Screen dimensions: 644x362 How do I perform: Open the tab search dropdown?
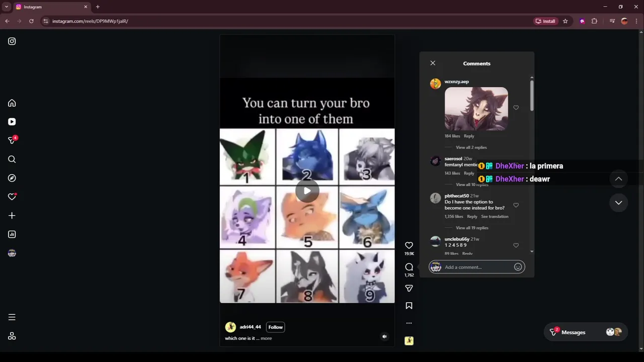coord(7,7)
